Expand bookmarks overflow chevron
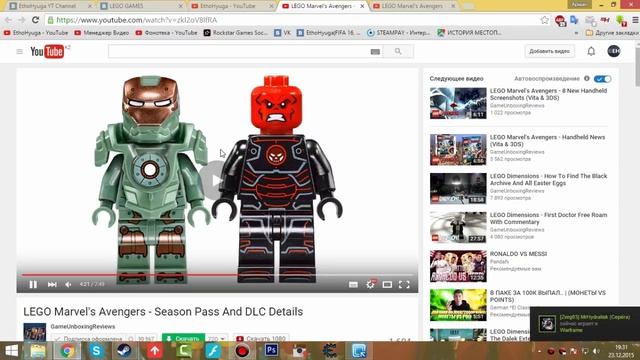 coord(576,33)
